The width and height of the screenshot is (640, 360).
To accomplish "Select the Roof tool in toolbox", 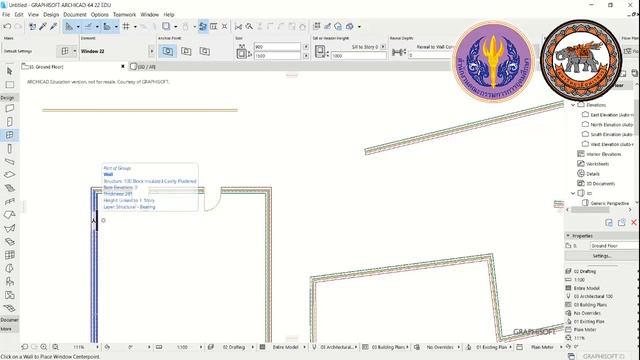I will click(9, 215).
